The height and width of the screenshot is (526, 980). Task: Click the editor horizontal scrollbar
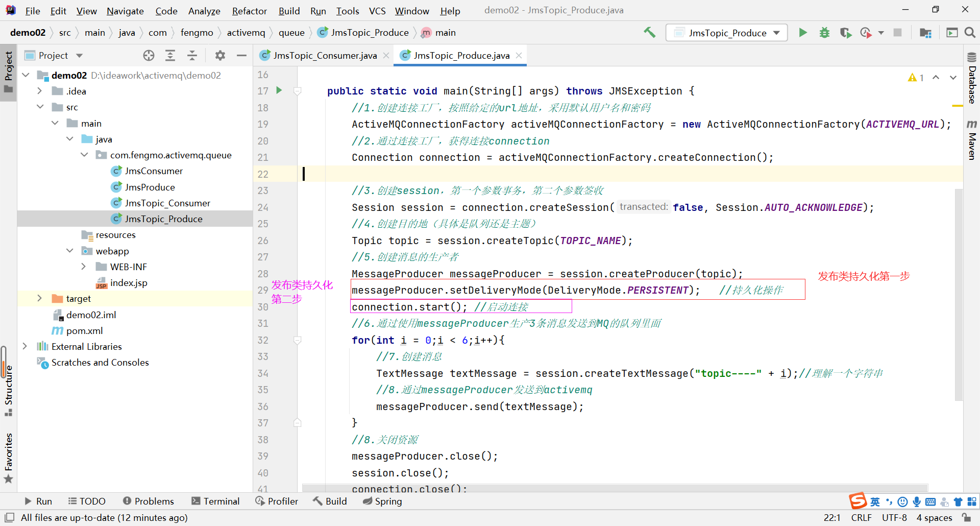[x=615, y=488]
